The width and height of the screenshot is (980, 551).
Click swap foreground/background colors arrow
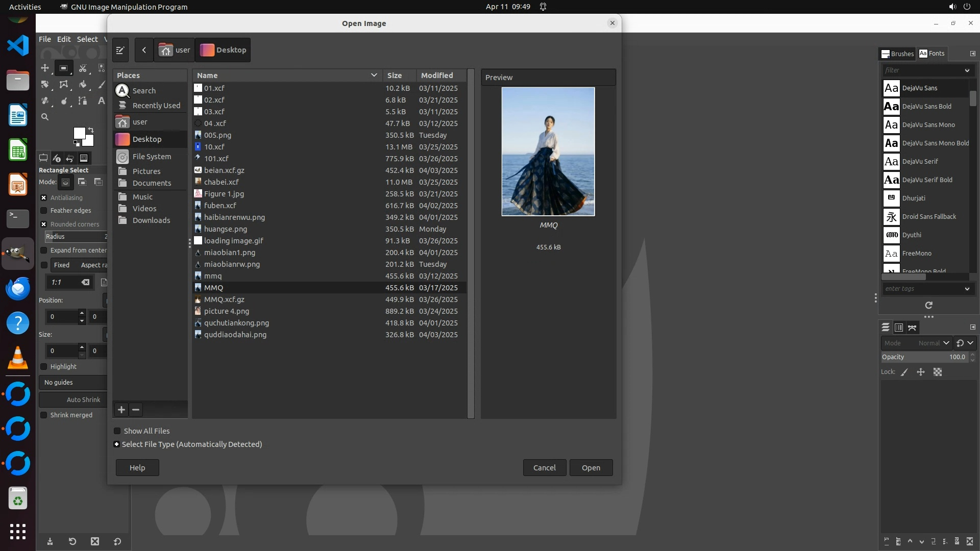click(x=91, y=130)
